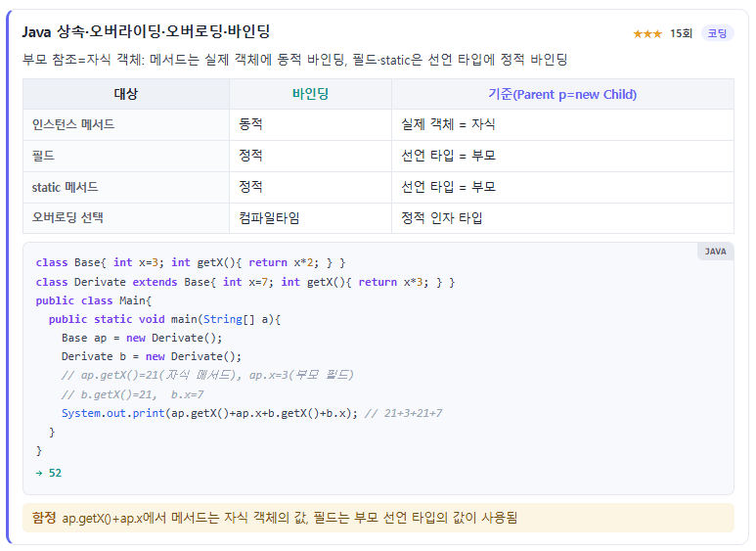Click the 실제 객체 = 자식 cell
756x551 pixels.
point(562,124)
